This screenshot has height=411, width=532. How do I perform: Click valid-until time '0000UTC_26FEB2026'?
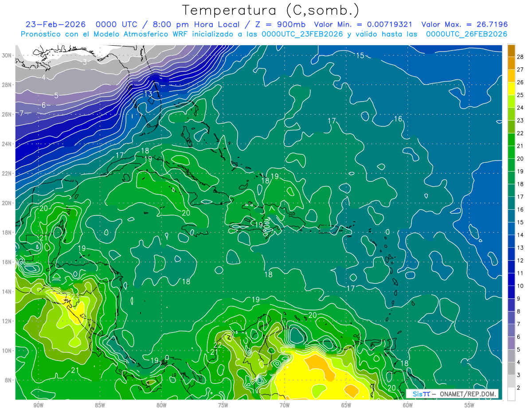pyautogui.click(x=466, y=34)
